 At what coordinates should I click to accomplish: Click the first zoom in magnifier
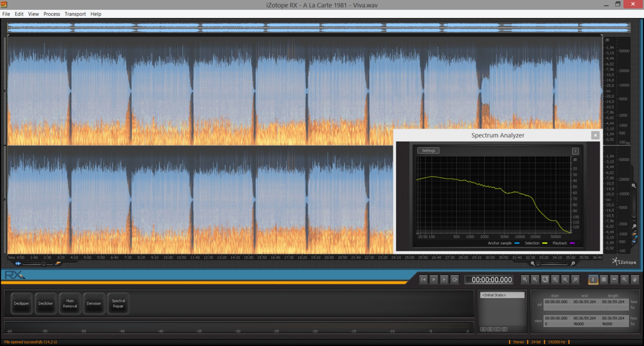click(524, 280)
